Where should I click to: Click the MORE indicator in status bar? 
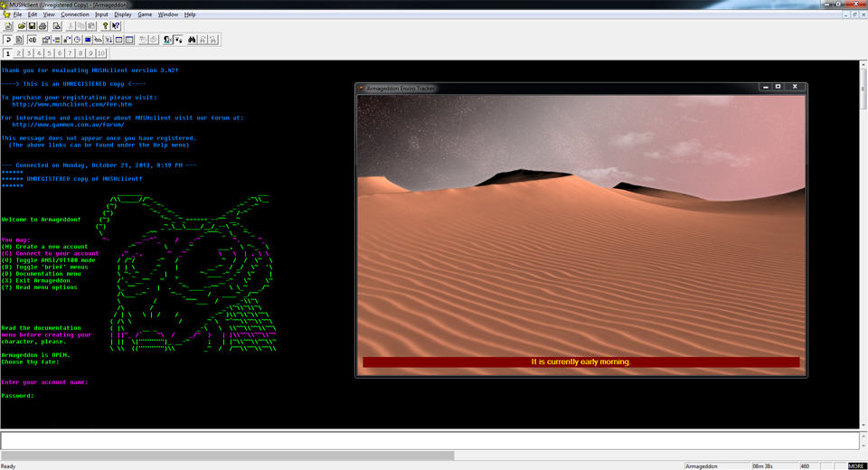tap(856, 466)
